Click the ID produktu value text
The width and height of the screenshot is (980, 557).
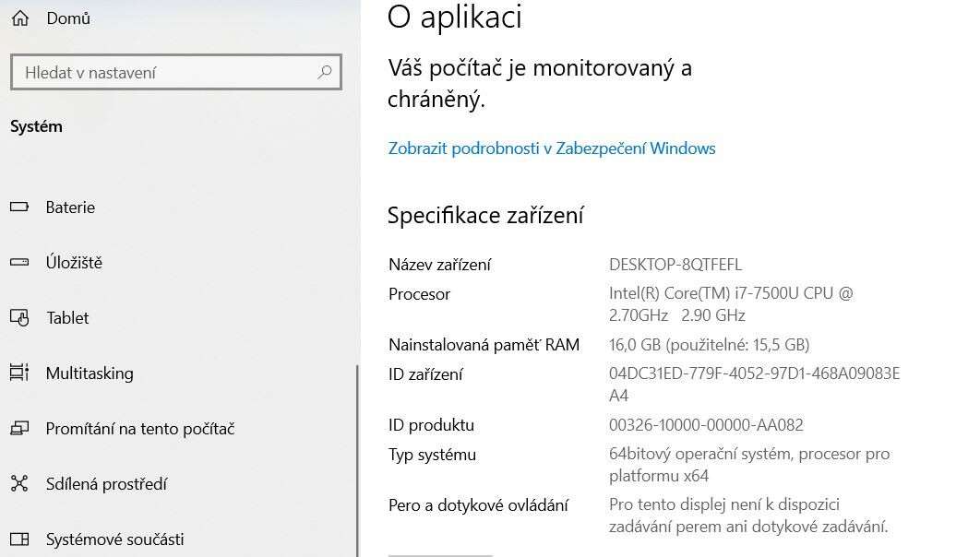tap(706, 425)
